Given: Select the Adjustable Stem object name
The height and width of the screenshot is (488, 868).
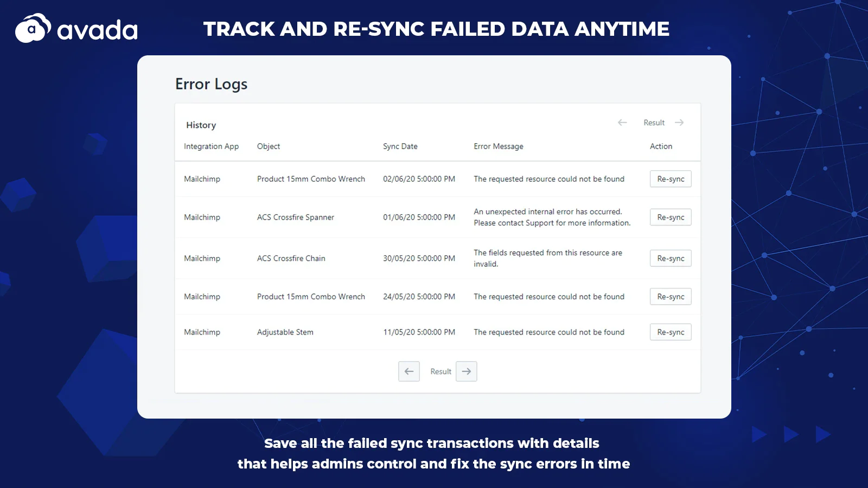Looking at the screenshot, I should coord(285,332).
